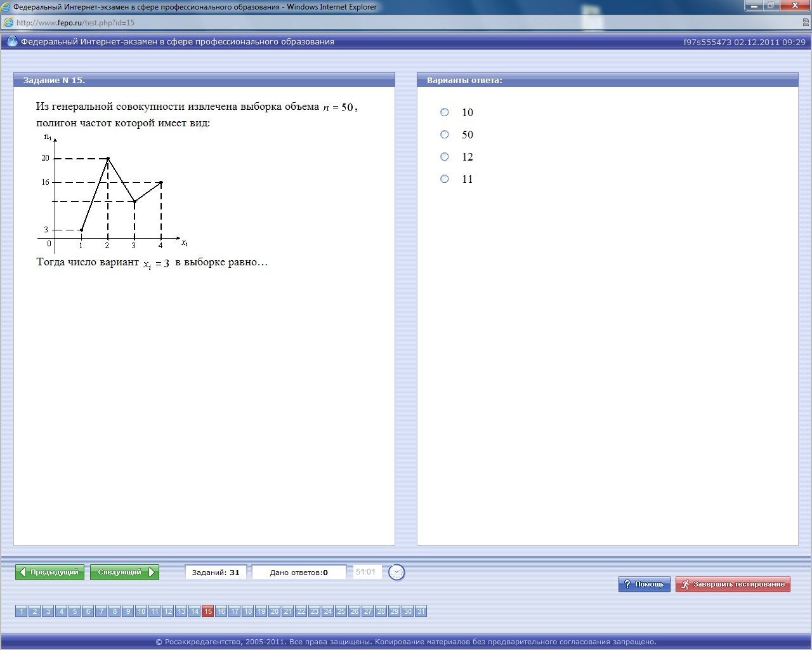Click Internet Explorer page icon in address bar
The width and height of the screenshot is (812, 650).
pyautogui.click(x=8, y=22)
